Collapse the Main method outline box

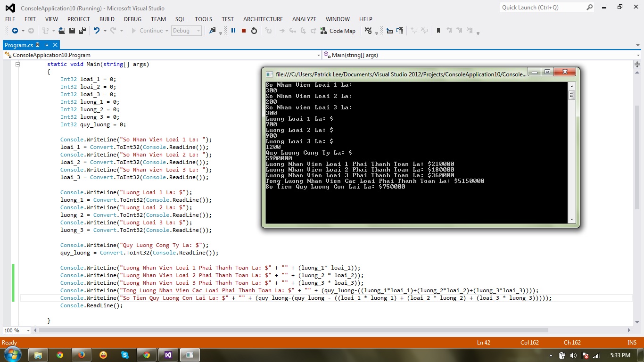tap(17, 64)
